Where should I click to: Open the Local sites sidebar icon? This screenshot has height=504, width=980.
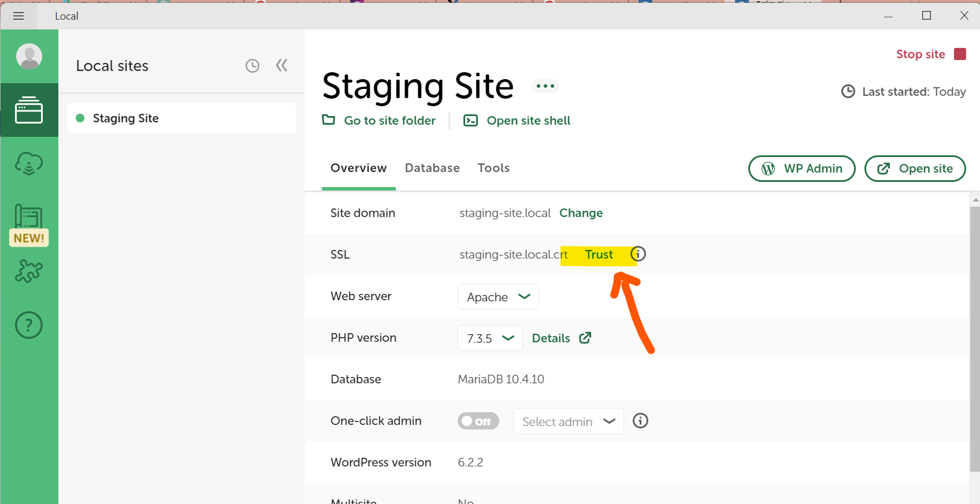tap(29, 110)
